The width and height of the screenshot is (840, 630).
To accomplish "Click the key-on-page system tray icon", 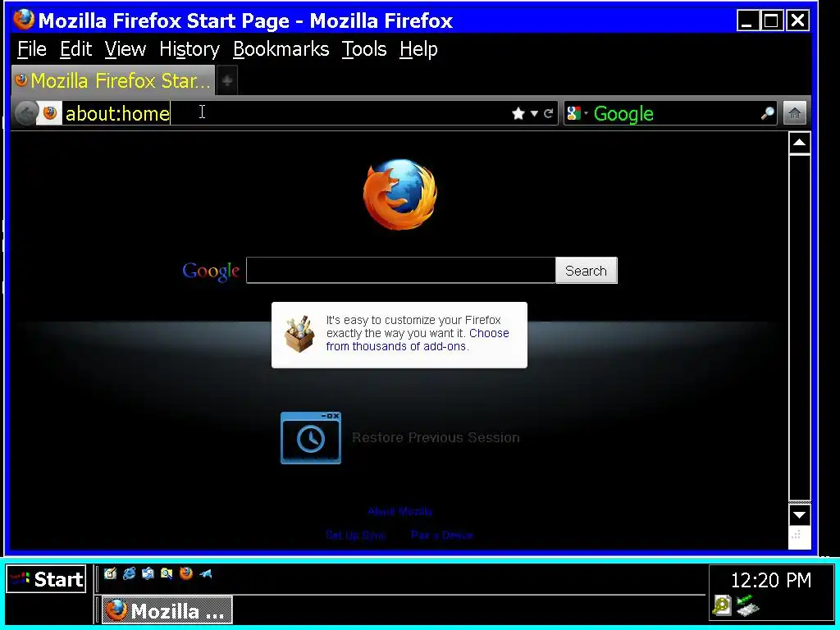I will click(x=722, y=605).
